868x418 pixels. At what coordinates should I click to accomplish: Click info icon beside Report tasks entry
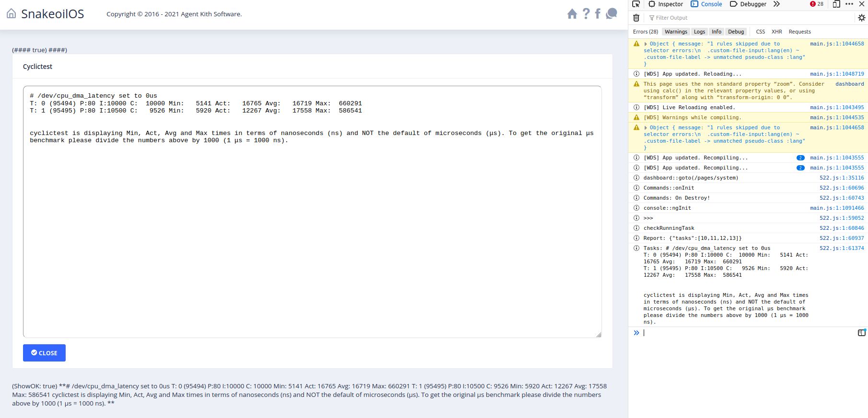tap(637, 238)
